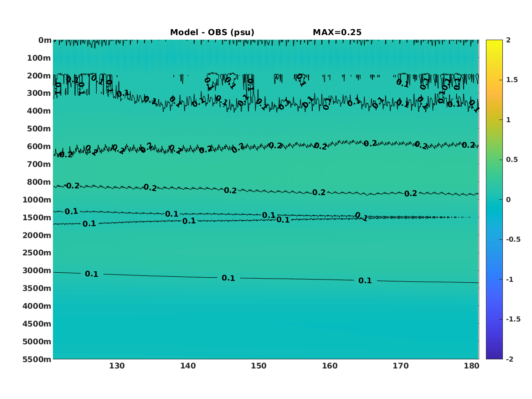Click the '300m' depth tick label
Image resolution: width=532 pixels, height=399 pixels.
click(x=39, y=93)
